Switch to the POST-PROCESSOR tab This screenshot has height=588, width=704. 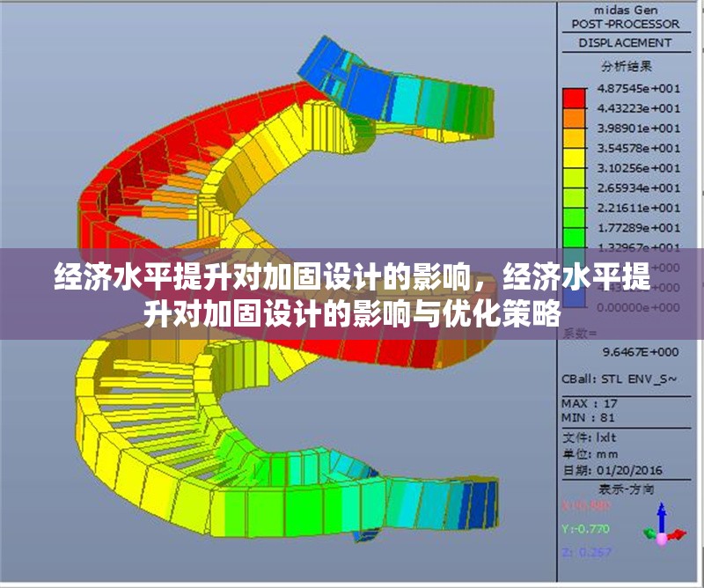point(627,25)
